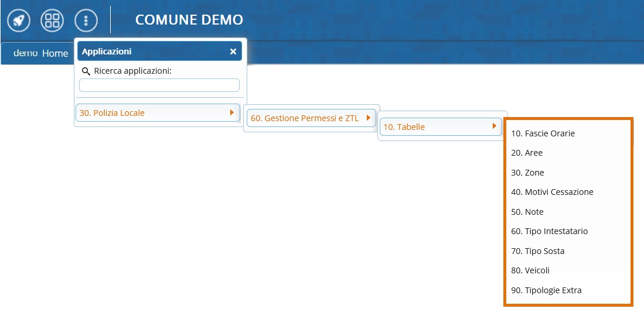Expand the 10. Tabelle submenu arrow
Viewport: 644px width, 326px height.
click(495, 126)
